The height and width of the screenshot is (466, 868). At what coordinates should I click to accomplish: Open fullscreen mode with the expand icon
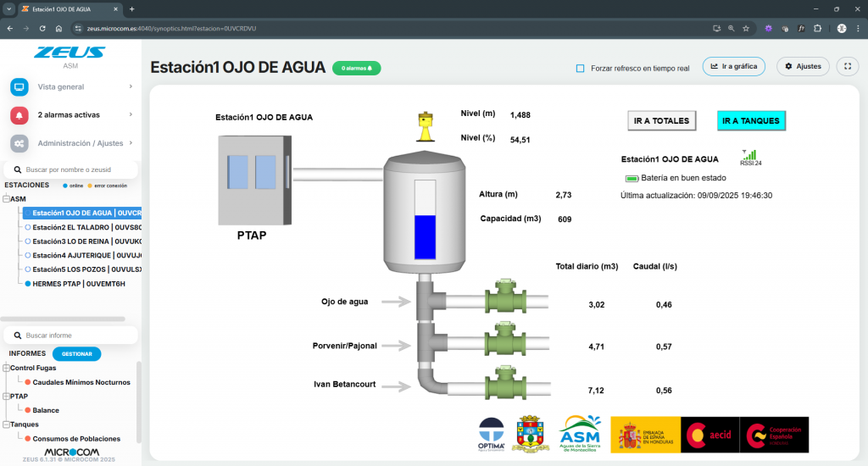pyautogui.click(x=848, y=66)
